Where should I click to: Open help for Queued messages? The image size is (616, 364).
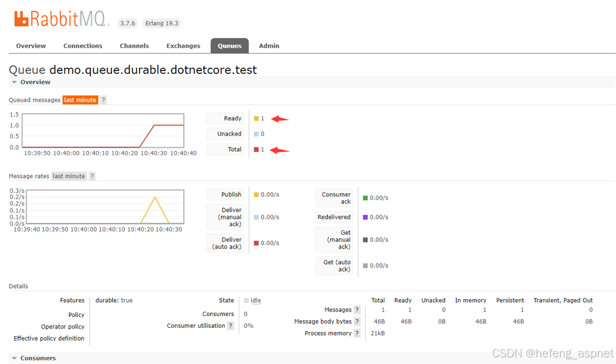103,100
